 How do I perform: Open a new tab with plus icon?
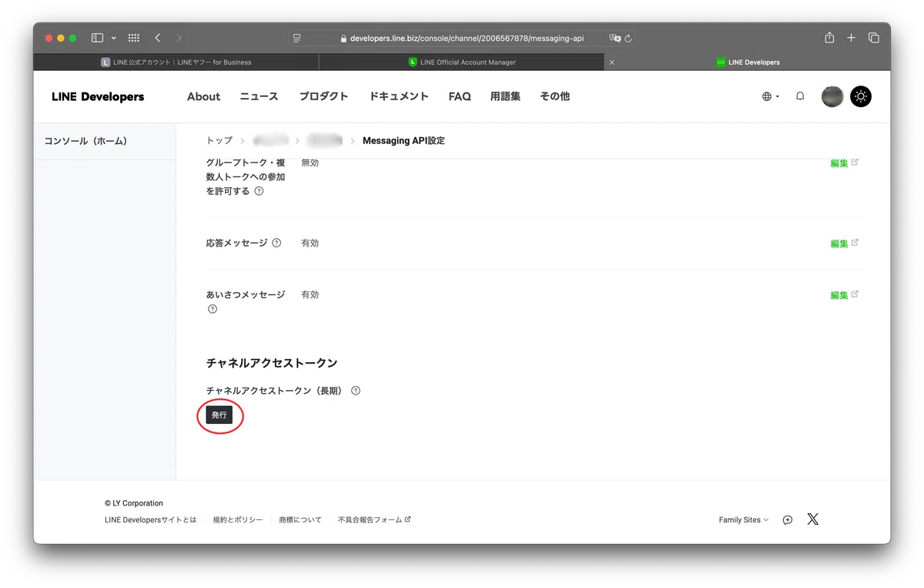851,38
